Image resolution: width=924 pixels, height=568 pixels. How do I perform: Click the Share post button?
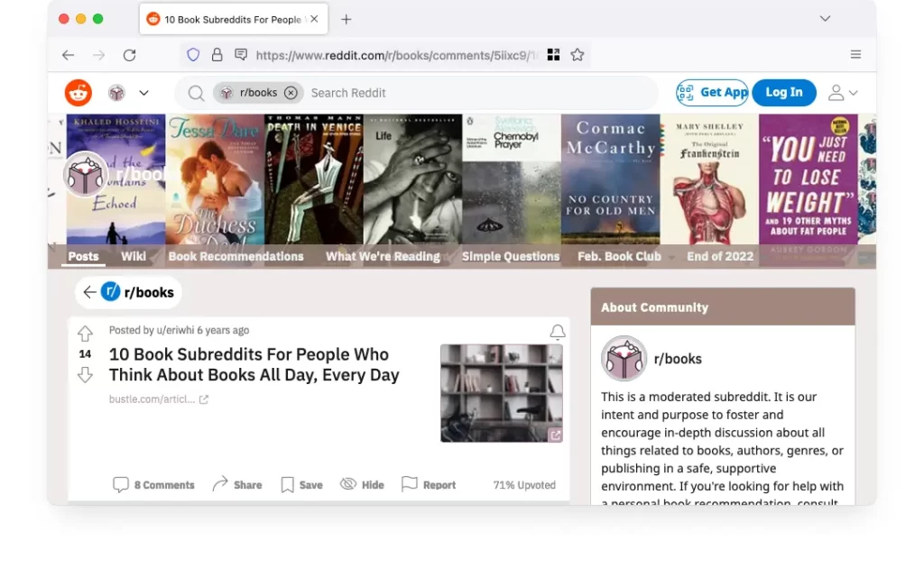click(237, 485)
